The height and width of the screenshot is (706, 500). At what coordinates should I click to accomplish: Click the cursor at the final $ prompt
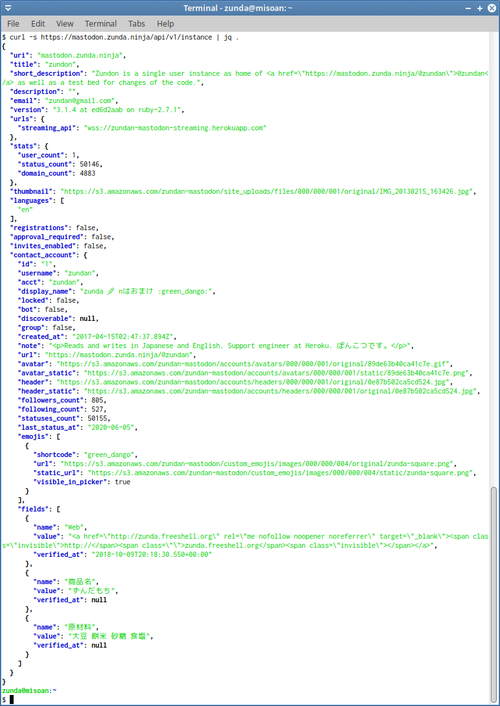[x=12, y=700]
